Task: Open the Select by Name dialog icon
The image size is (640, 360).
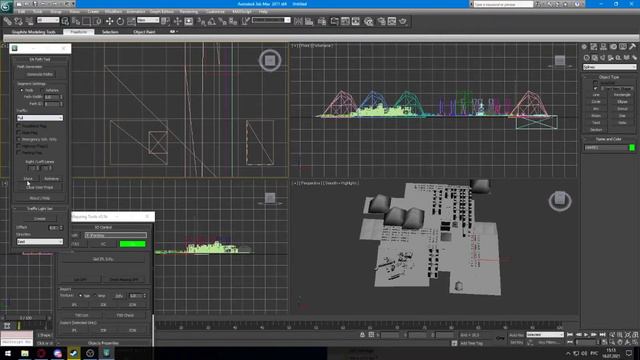Action: pos(76,21)
